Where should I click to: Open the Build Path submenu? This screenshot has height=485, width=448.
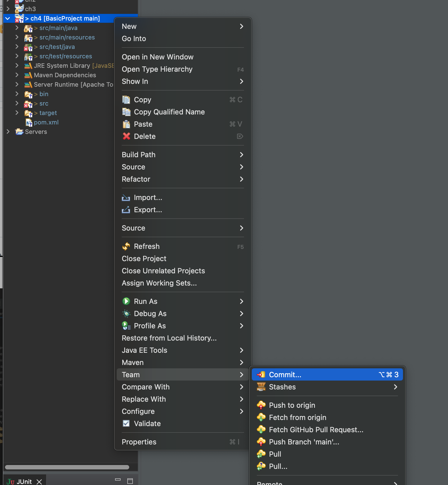pos(183,155)
